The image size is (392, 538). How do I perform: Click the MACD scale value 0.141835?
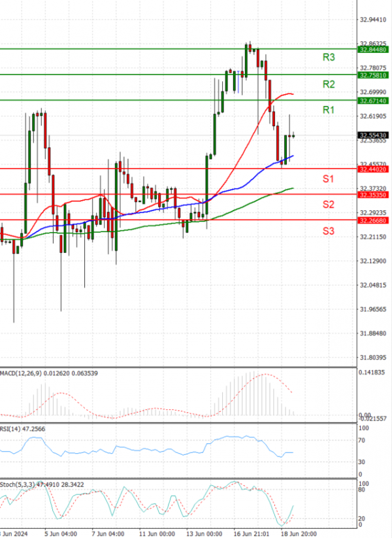[x=372, y=372]
